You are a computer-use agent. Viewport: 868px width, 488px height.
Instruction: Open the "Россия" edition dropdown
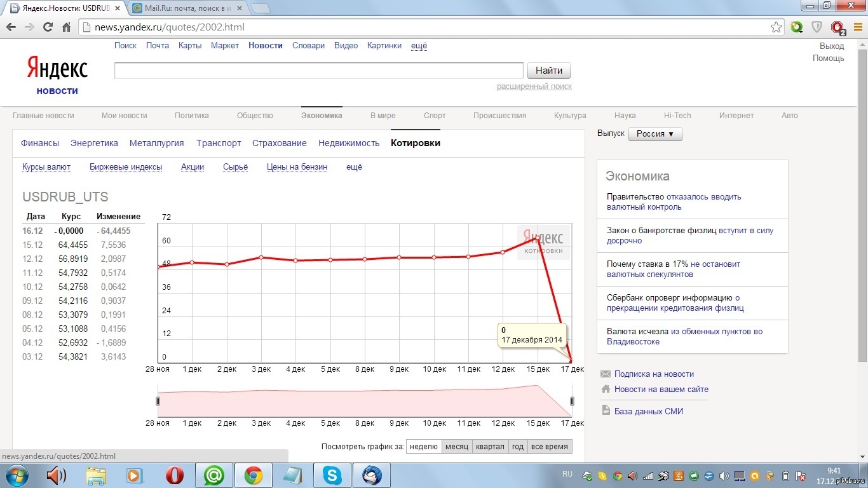click(x=654, y=134)
